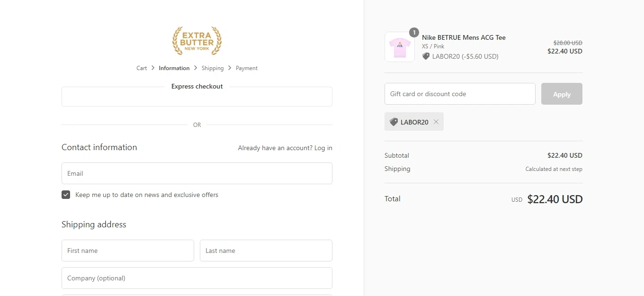
Task: Focus the Email input field
Action: pyautogui.click(x=197, y=173)
